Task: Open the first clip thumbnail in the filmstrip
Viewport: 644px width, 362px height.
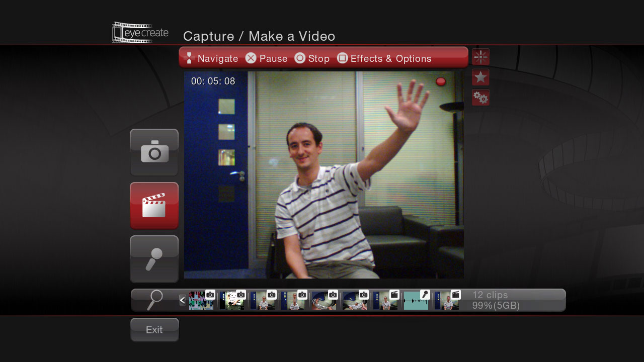Action: tap(202, 300)
